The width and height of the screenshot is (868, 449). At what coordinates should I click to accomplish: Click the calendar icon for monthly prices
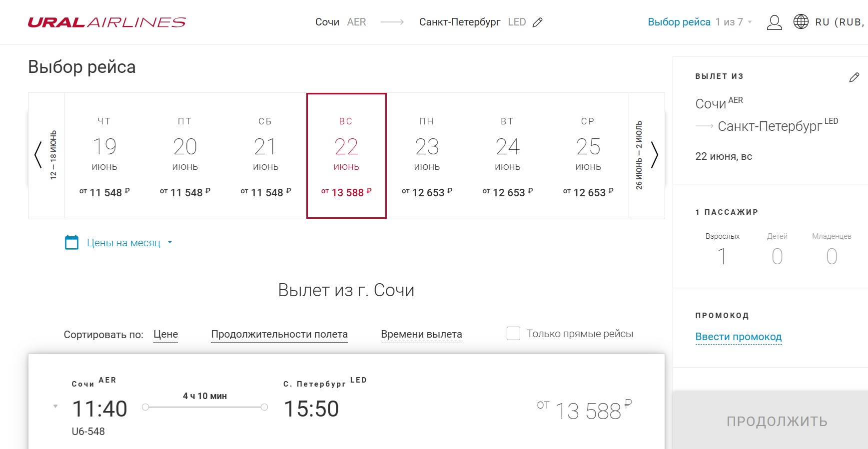click(72, 243)
